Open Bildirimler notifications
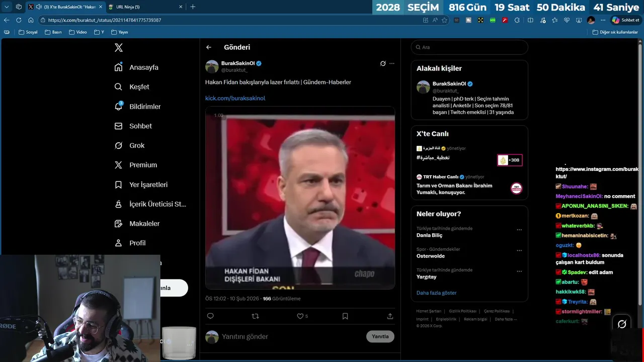This screenshot has height=362, width=644. (137, 107)
